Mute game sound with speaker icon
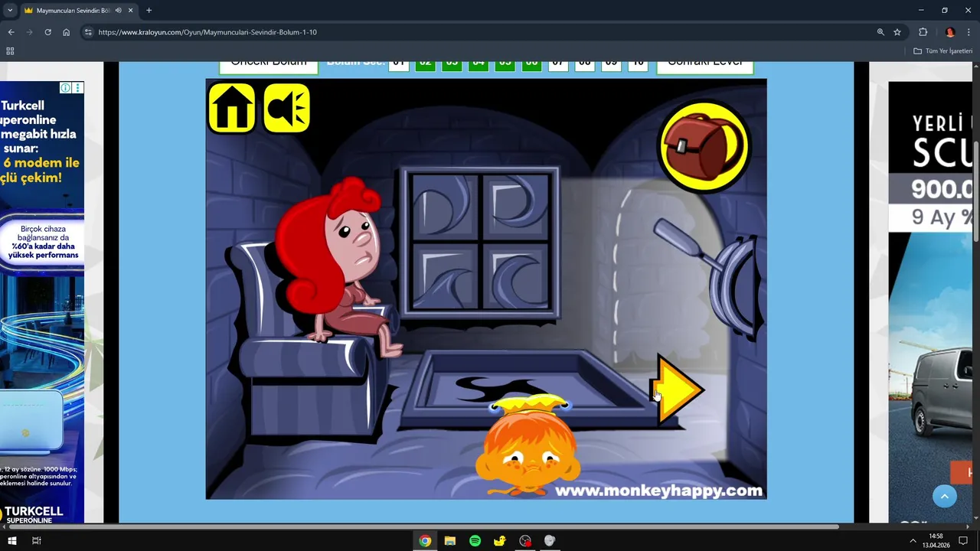 [286, 109]
